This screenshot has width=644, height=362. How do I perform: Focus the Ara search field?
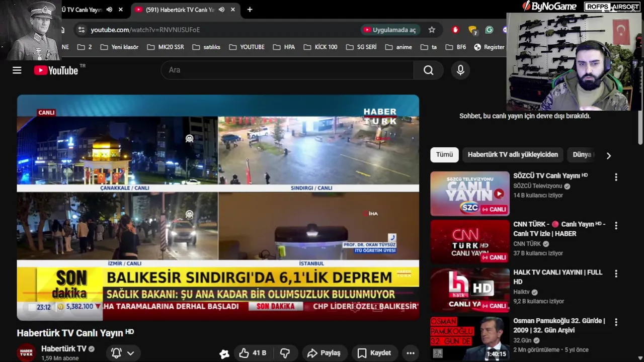point(287,70)
